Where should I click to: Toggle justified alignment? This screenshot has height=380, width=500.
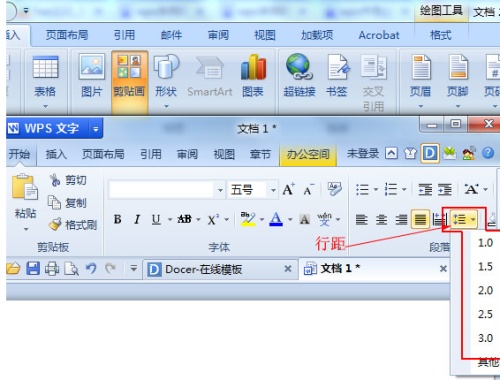click(x=420, y=219)
